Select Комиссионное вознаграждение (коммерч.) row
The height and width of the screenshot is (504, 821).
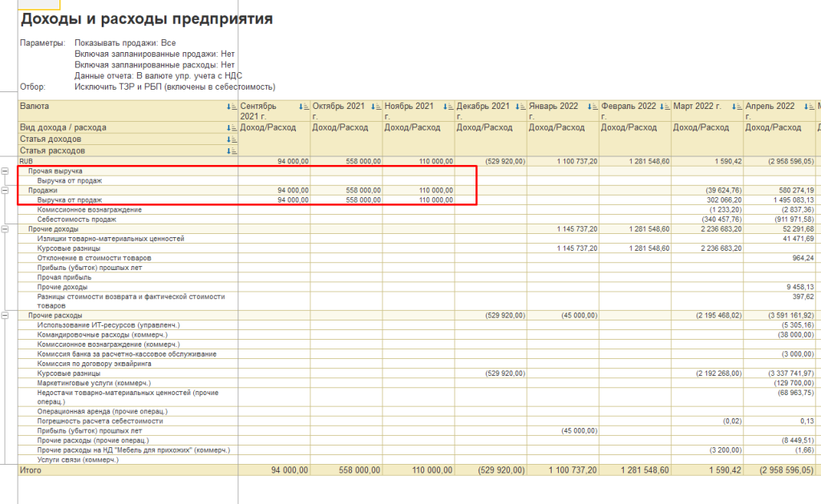click(x=108, y=345)
